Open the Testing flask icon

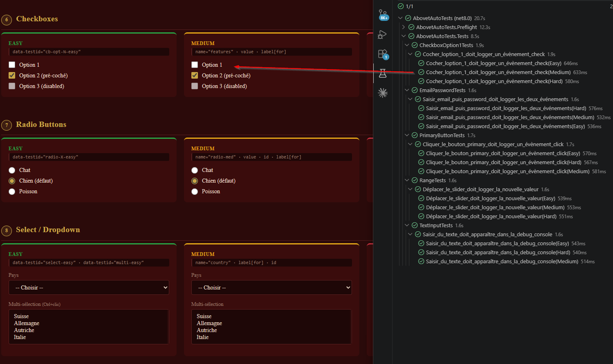(x=383, y=73)
